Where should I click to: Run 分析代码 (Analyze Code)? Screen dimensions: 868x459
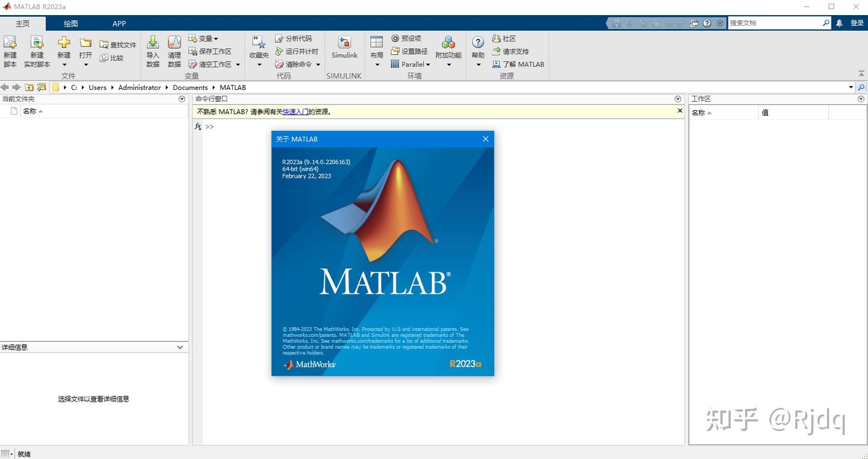(x=295, y=38)
